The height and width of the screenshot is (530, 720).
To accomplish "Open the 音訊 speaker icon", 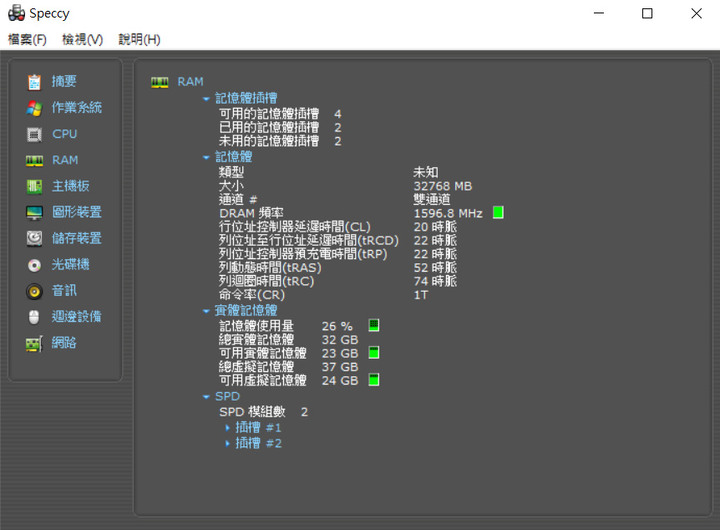I will [x=34, y=291].
